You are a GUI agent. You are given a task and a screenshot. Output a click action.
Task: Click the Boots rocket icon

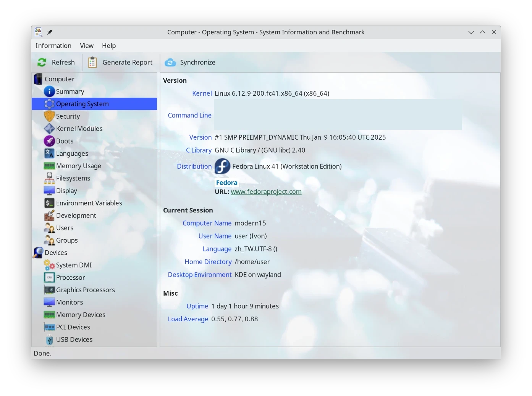coord(49,141)
